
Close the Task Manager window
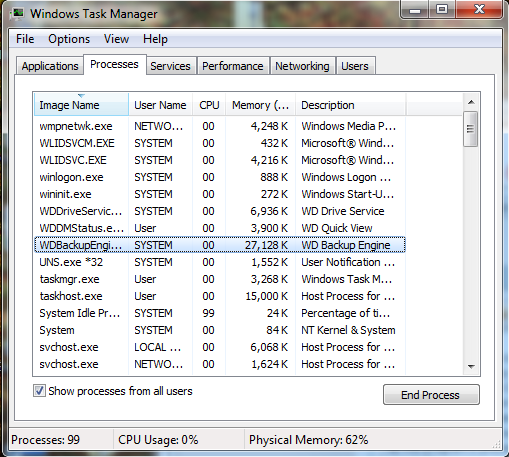coord(479,9)
